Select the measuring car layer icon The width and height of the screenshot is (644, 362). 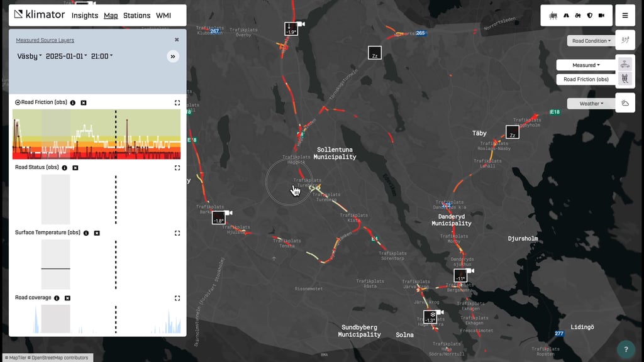[x=625, y=63]
